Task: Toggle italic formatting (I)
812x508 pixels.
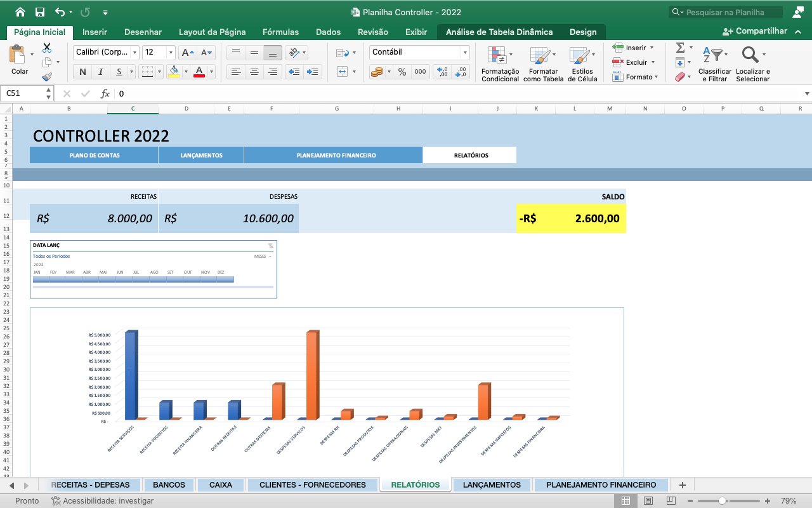Action: point(100,72)
